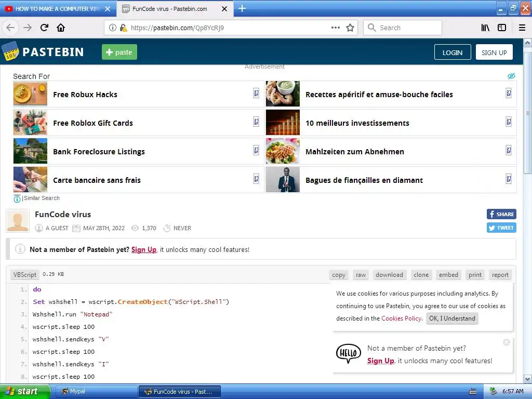Close the HELLO sign-up popup
Image resolution: width=532 pixels, height=399 pixels.
(x=506, y=342)
